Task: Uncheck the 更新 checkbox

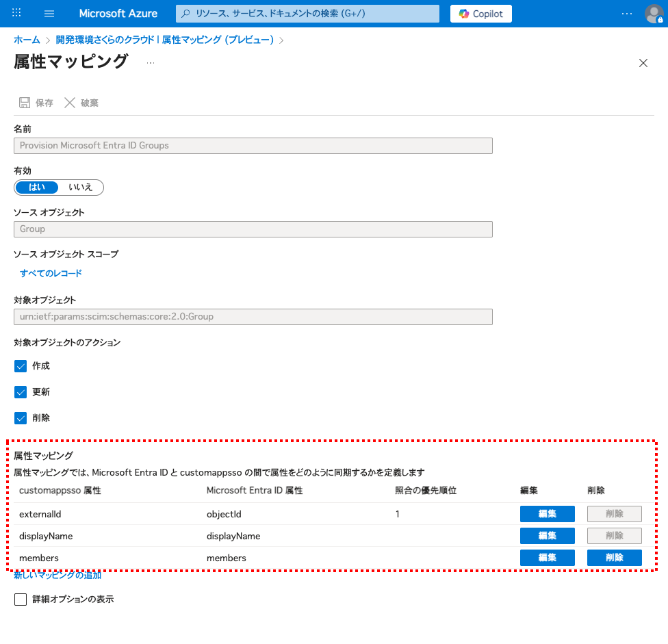Action: [x=21, y=392]
